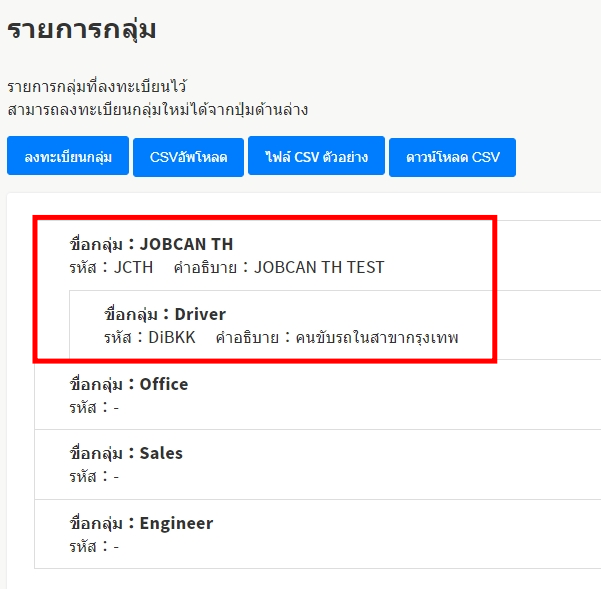Open the Office group entry

pos(164,384)
